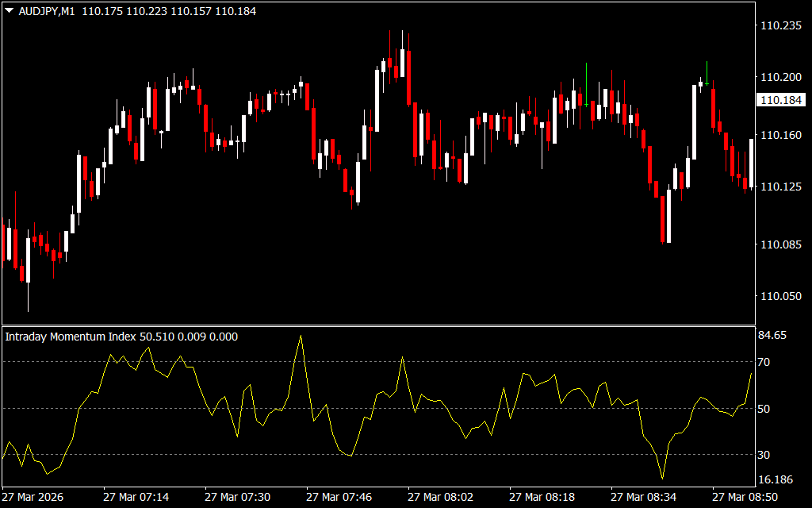Click the 27 Mar 08:50 time label

coord(745,497)
